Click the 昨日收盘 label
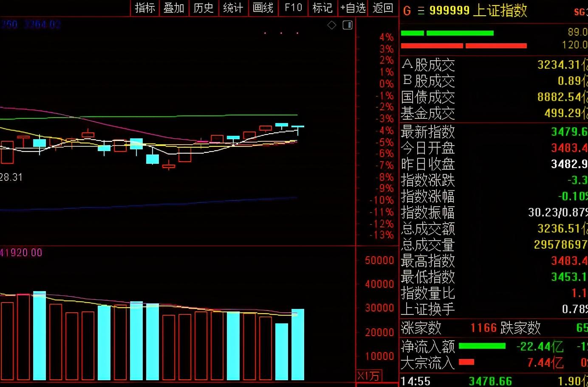Screen dimensions: 588x387 point(428,164)
